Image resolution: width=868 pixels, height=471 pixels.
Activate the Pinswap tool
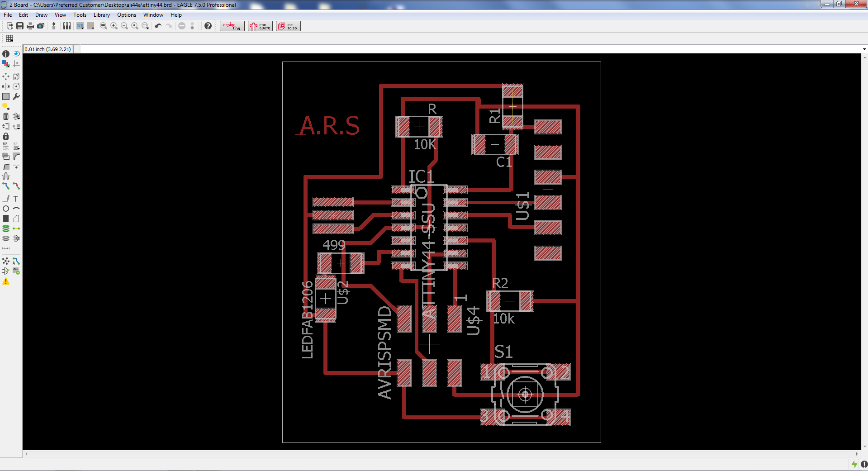pos(6,126)
